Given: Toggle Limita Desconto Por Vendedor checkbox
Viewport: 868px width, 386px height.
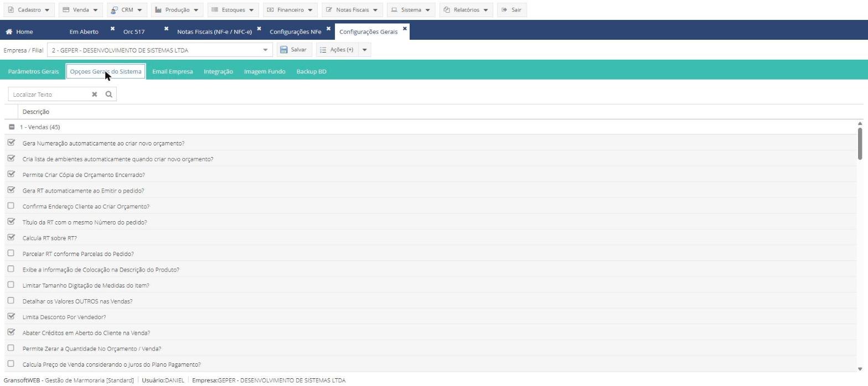Looking at the screenshot, I should pyautogui.click(x=11, y=317).
